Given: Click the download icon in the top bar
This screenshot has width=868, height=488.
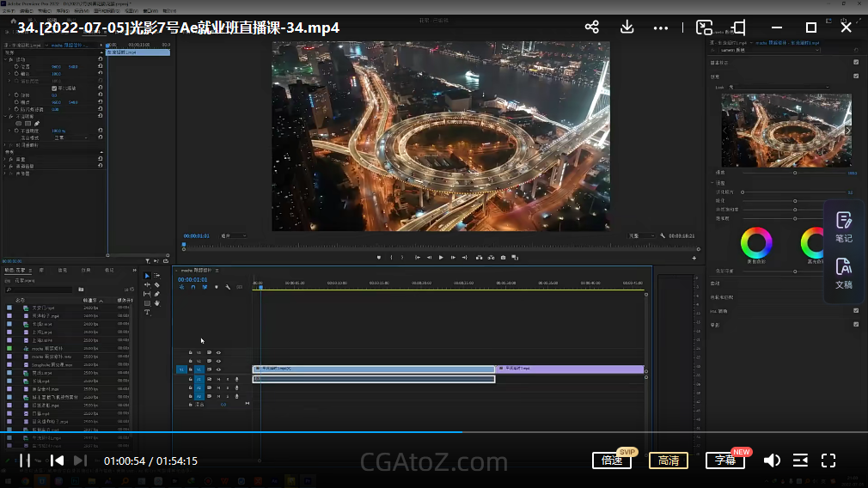Looking at the screenshot, I should pyautogui.click(x=627, y=27).
